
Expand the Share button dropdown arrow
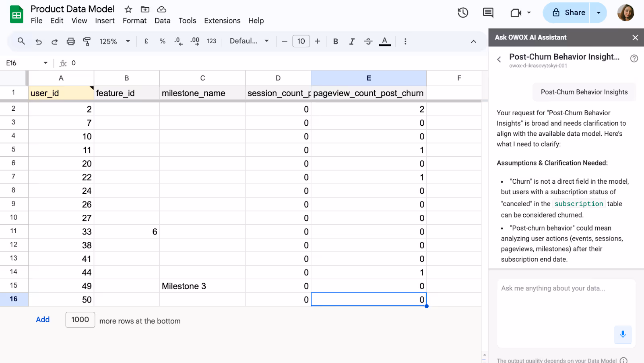599,12
